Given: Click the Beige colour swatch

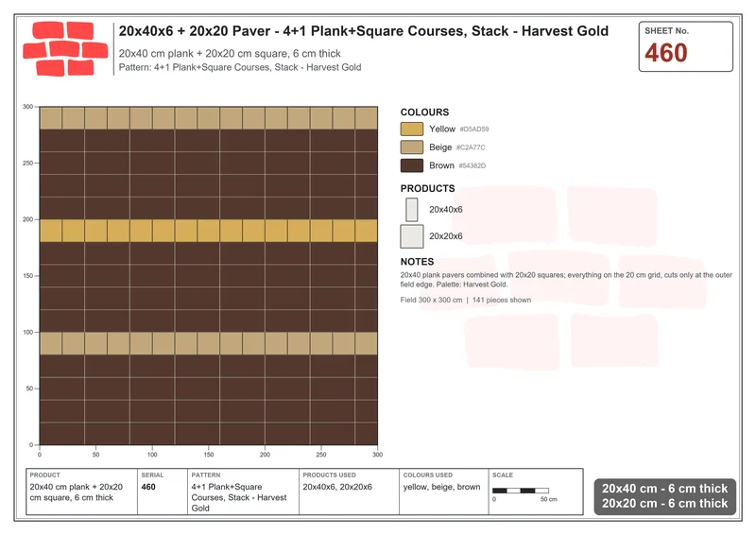Looking at the screenshot, I should tap(412, 147).
